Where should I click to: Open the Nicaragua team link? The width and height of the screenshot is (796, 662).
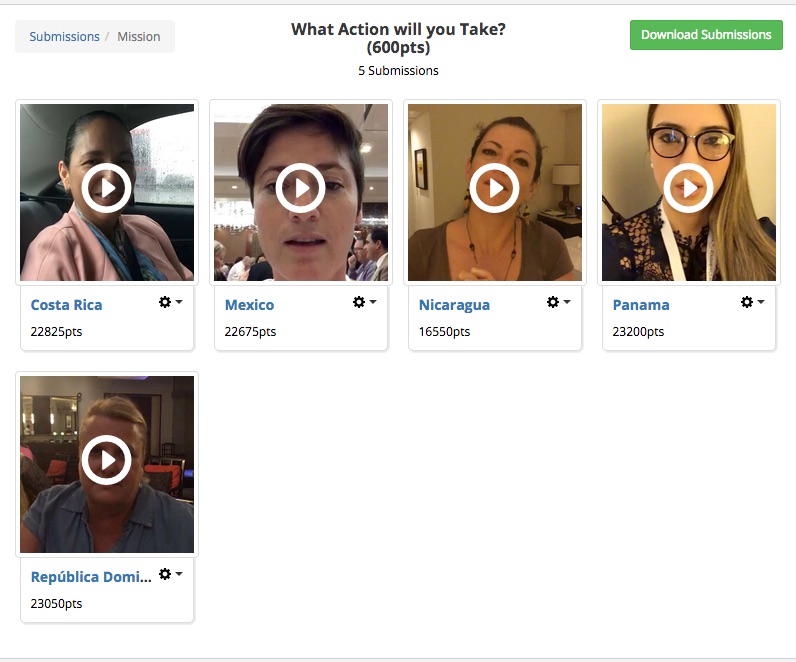tap(454, 305)
